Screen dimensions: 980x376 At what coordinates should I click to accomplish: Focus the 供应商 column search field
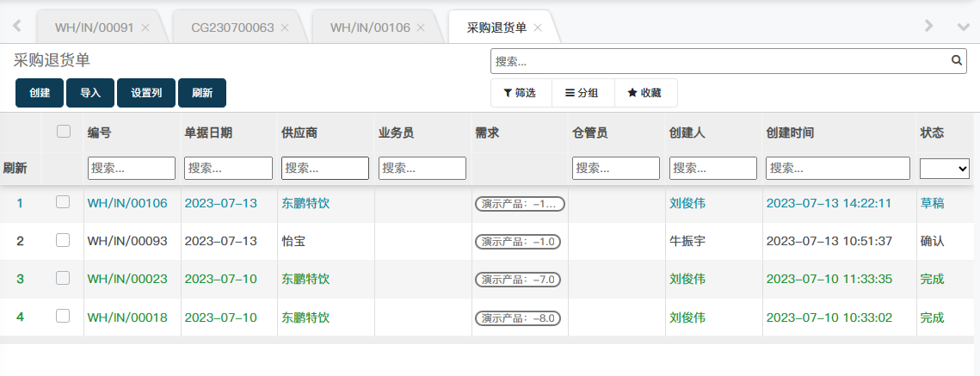(x=325, y=168)
